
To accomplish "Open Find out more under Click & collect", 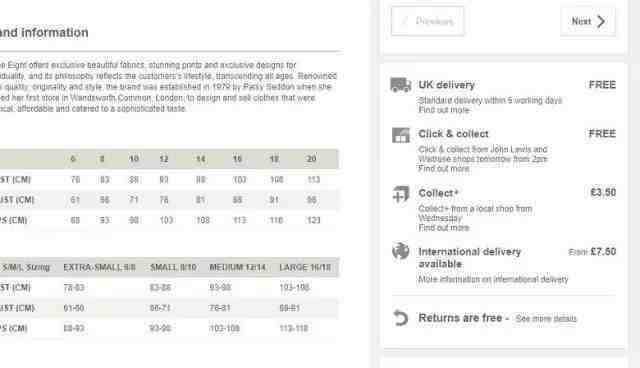I will 444,168.
